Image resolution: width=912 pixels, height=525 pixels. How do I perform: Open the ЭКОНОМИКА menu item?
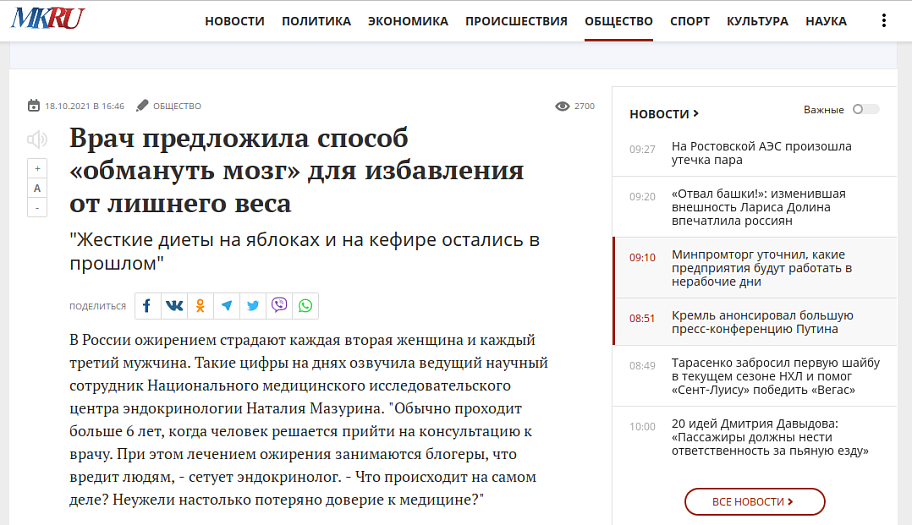[408, 22]
